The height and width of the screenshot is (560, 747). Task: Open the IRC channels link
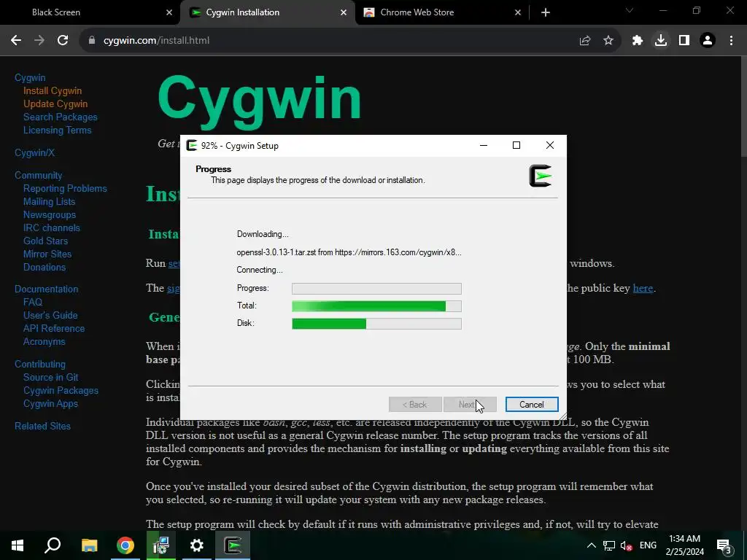[x=52, y=227]
